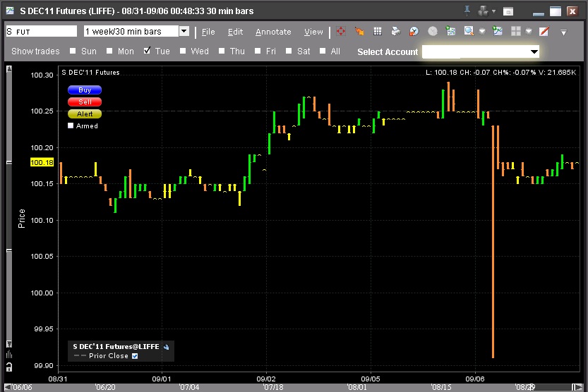Open the Annotate menu
The height and width of the screenshot is (392, 588).
coord(273,32)
